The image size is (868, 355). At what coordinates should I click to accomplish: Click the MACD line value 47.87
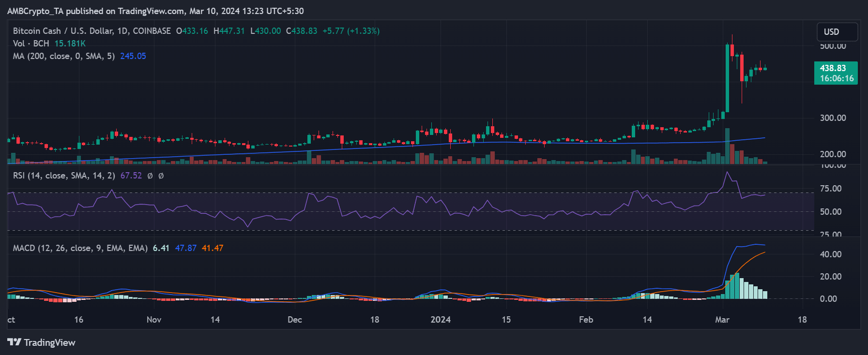[x=186, y=248]
